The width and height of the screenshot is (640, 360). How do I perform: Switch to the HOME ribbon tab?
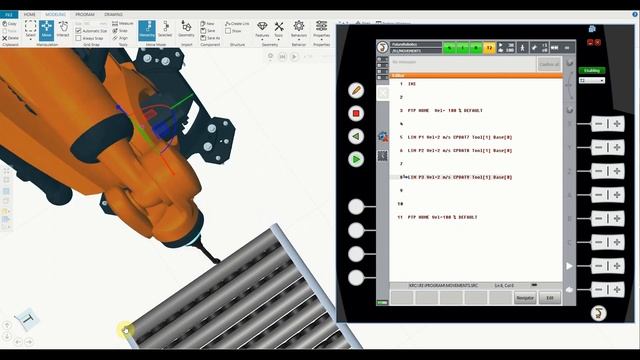(29, 14)
